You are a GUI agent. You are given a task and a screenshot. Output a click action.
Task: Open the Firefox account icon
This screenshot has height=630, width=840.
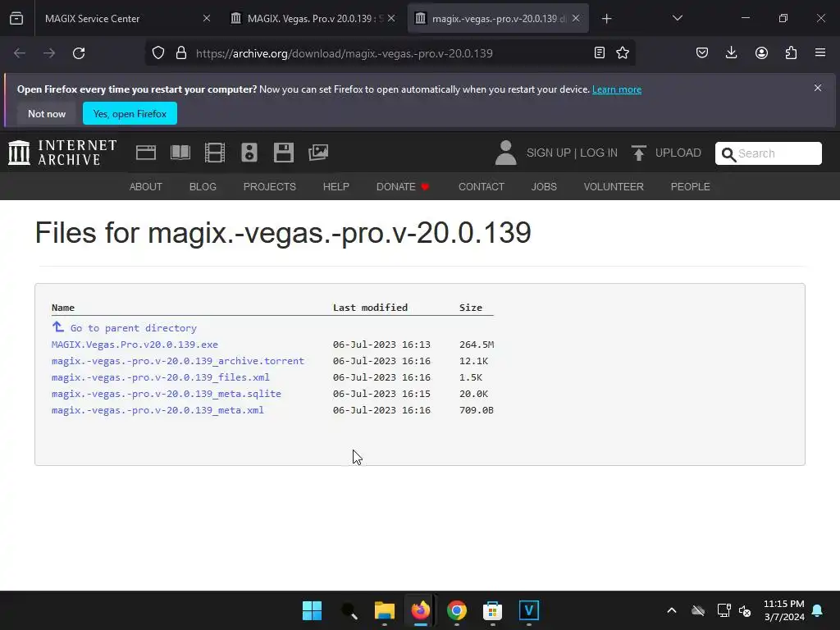pyautogui.click(x=761, y=52)
